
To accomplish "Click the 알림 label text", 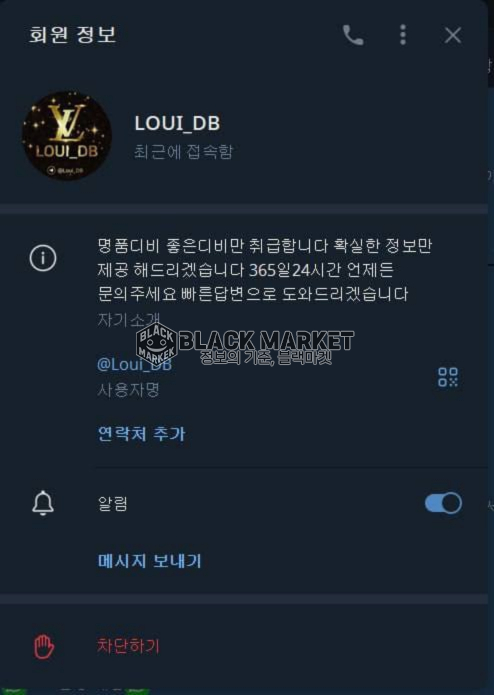I will point(113,504).
